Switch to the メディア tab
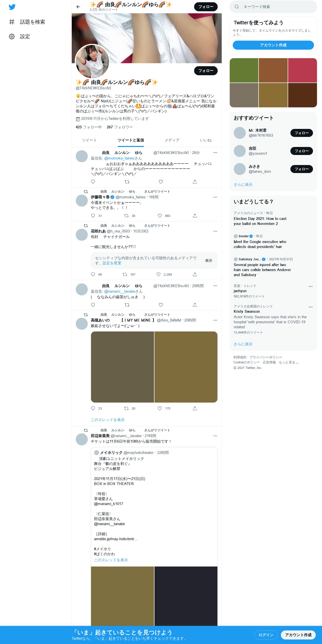 pos(172,140)
